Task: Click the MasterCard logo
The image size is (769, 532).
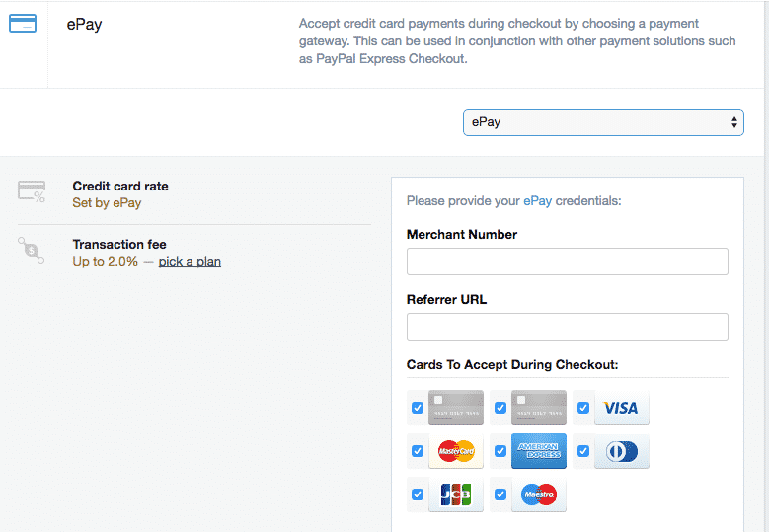Action: click(456, 451)
